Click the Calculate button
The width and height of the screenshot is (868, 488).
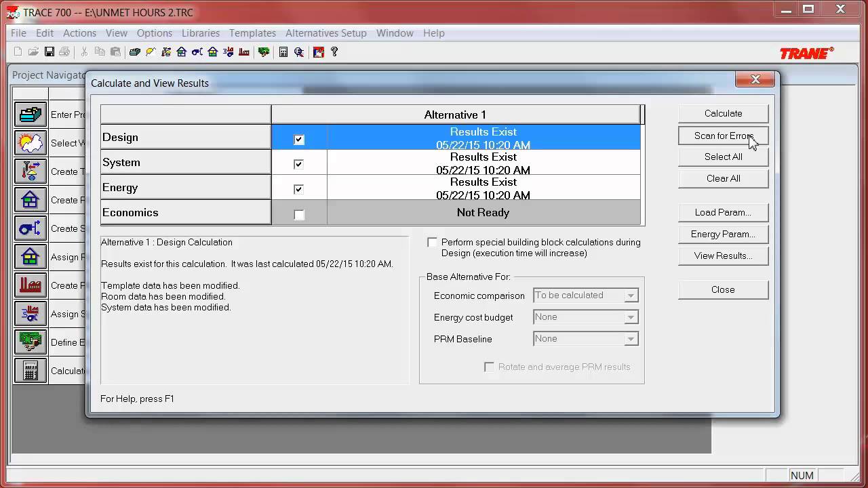point(723,113)
